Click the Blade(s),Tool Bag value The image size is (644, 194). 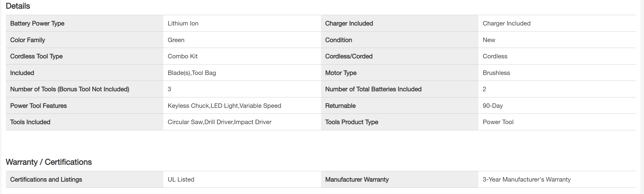click(x=192, y=73)
